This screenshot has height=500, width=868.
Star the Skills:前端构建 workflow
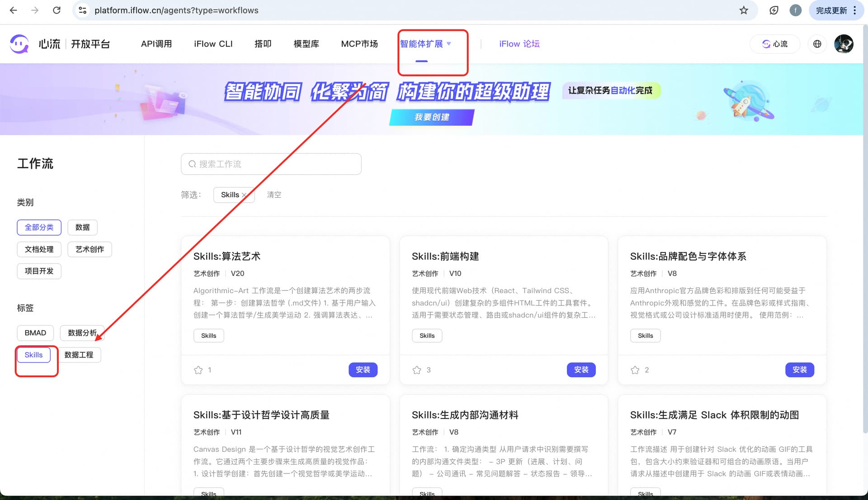pyautogui.click(x=416, y=370)
